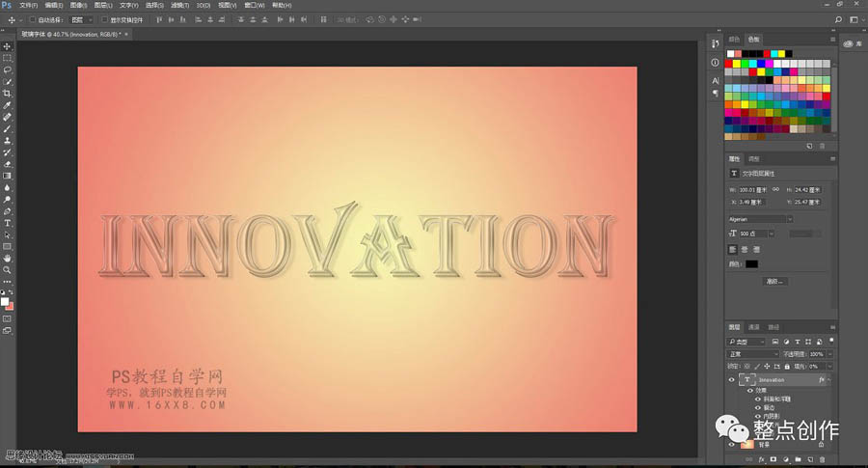868x468 pixels.
Task: Click the left align text button
Action: pos(732,250)
